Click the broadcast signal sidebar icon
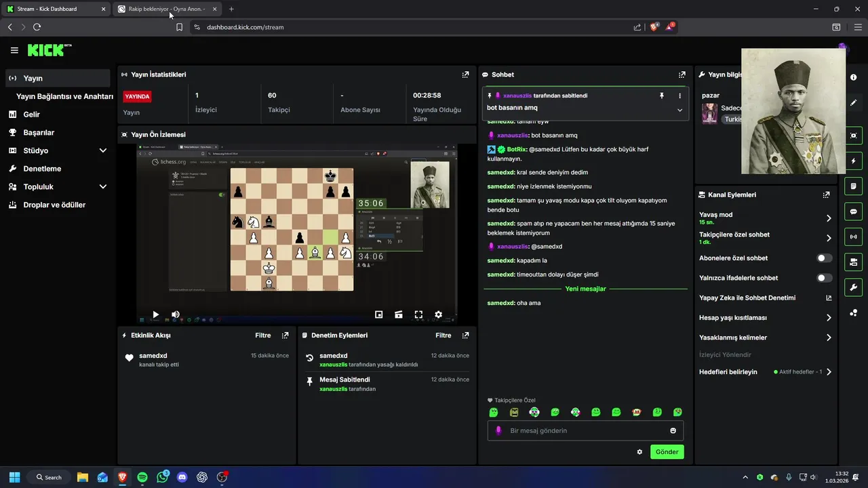The image size is (868, 488). point(853,237)
